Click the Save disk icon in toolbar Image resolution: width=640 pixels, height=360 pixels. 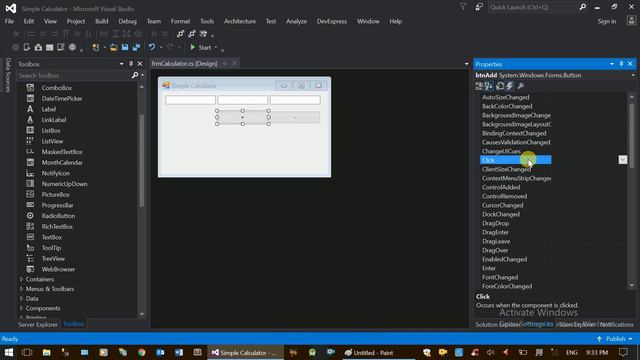[125, 47]
